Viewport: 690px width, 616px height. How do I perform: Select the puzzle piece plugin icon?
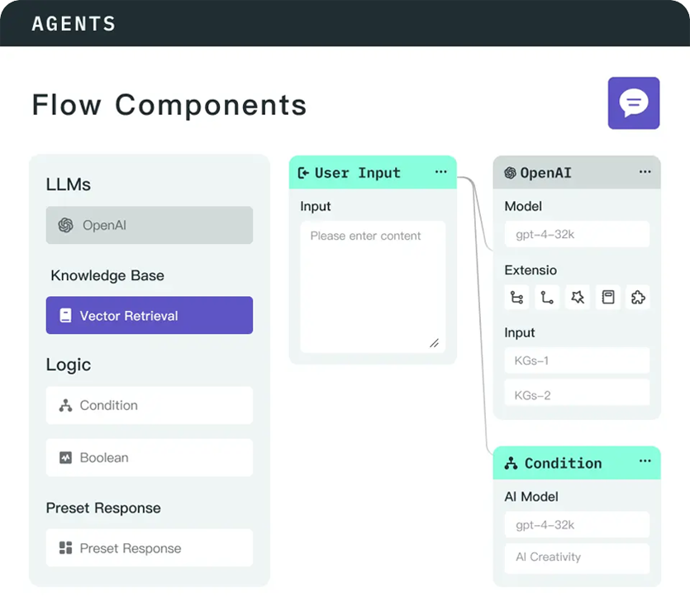[x=638, y=298]
